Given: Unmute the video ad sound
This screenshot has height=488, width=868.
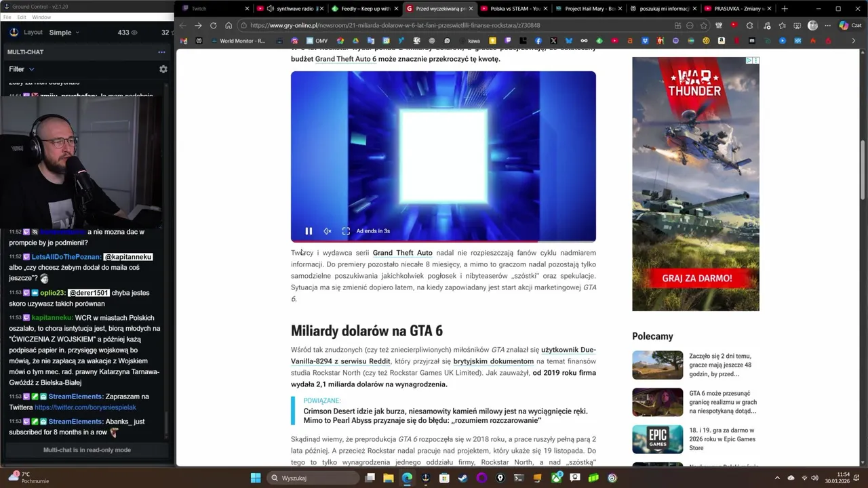Looking at the screenshot, I should point(328,231).
